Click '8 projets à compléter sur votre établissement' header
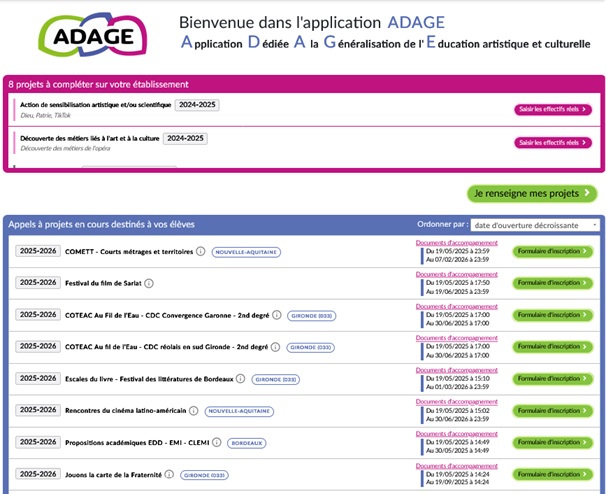The image size is (606, 494). [x=99, y=84]
